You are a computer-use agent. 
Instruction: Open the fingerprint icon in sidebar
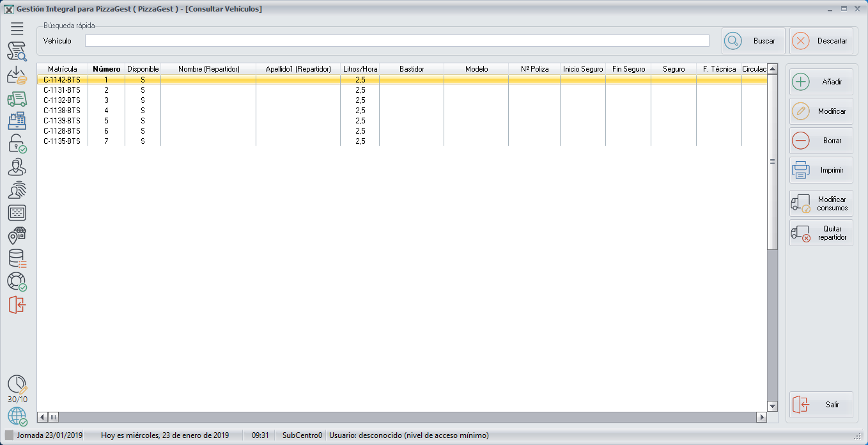click(x=17, y=190)
